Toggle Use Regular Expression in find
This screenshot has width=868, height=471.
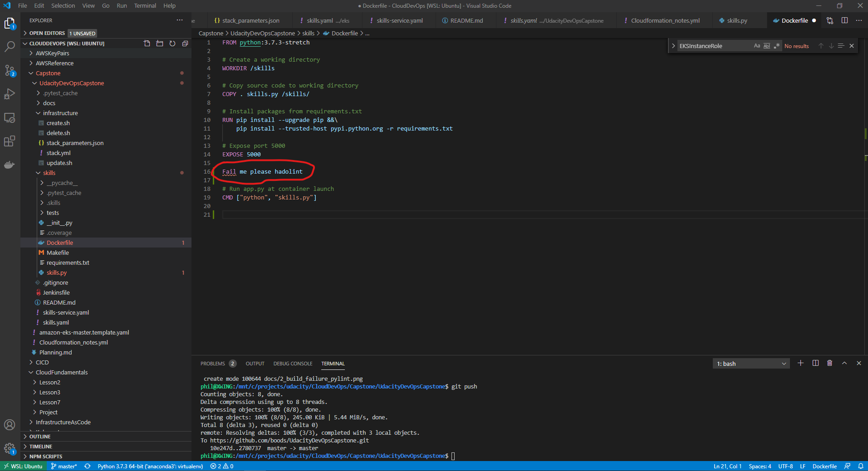[777, 46]
